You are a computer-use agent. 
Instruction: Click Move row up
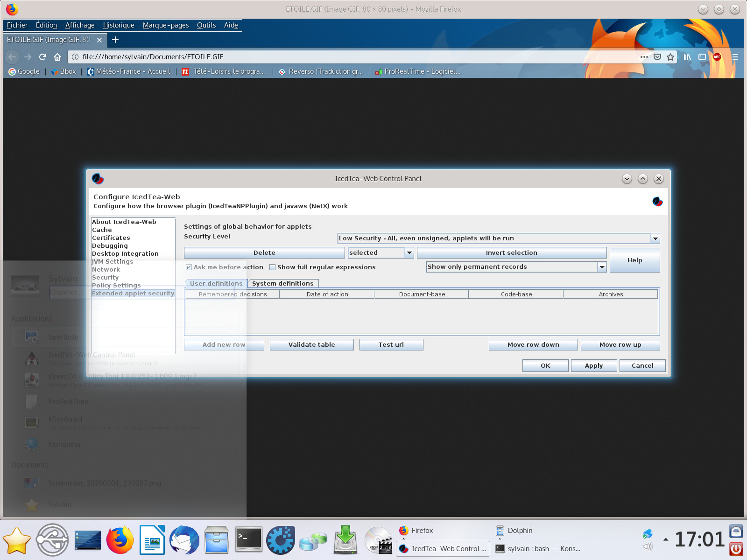pos(620,345)
